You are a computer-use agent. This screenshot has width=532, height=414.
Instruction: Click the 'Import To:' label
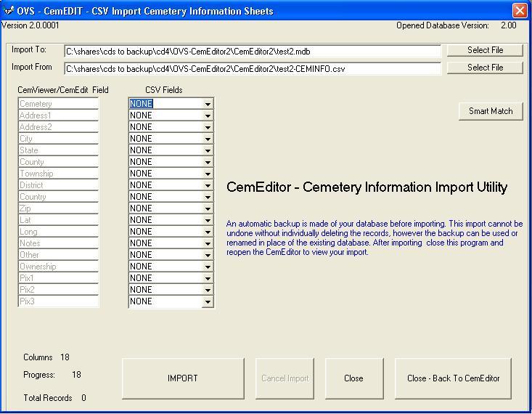coord(29,49)
